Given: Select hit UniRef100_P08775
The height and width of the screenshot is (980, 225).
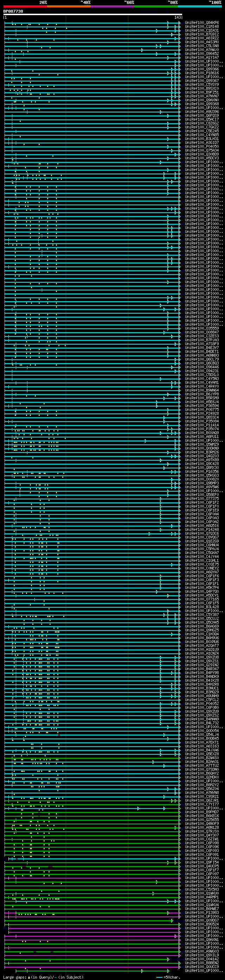Looking at the screenshot, I should [x=202, y=410].
